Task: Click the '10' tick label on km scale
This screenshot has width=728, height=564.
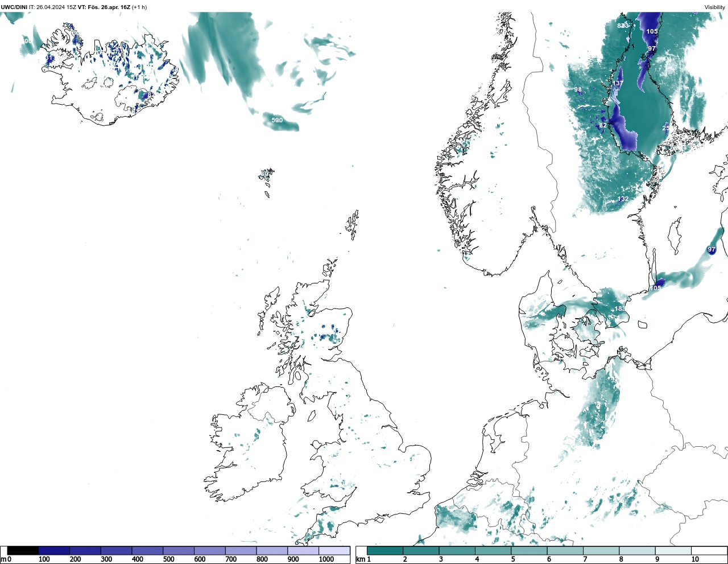Action: (x=694, y=559)
